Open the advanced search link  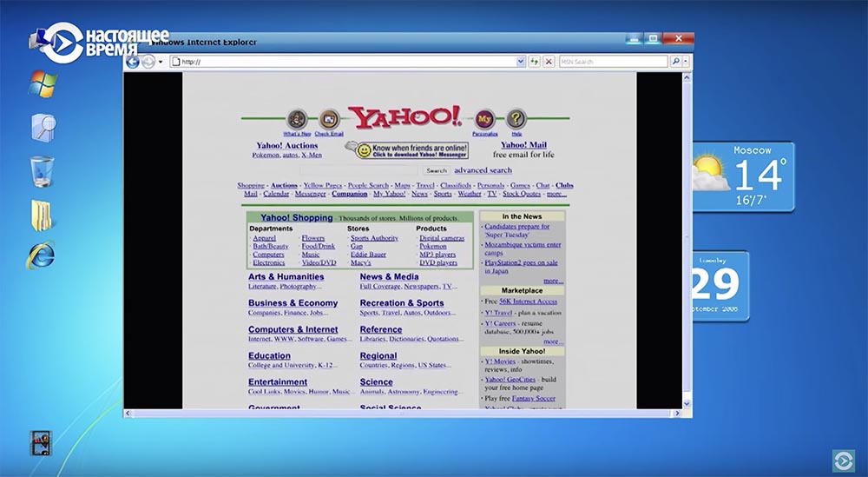pos(483,170)
